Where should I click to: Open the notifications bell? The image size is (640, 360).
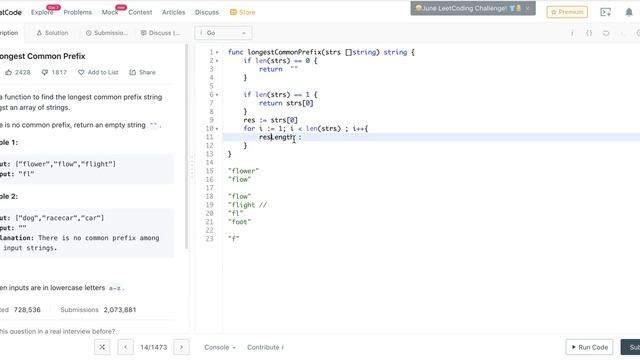(629, 12)
